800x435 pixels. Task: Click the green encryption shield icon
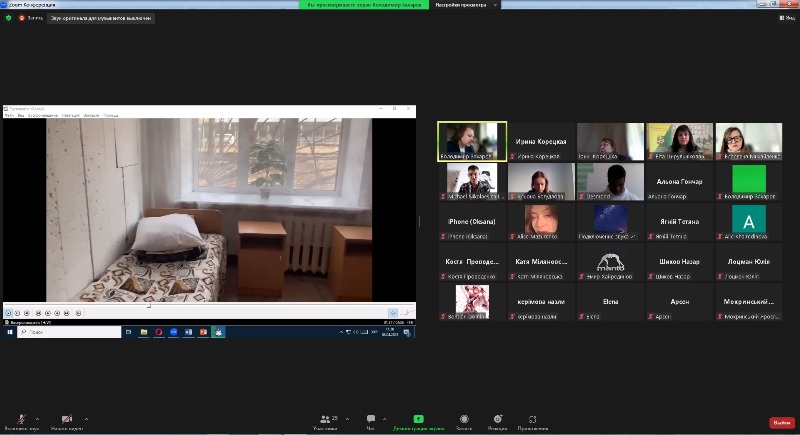[x=8, y=18]
